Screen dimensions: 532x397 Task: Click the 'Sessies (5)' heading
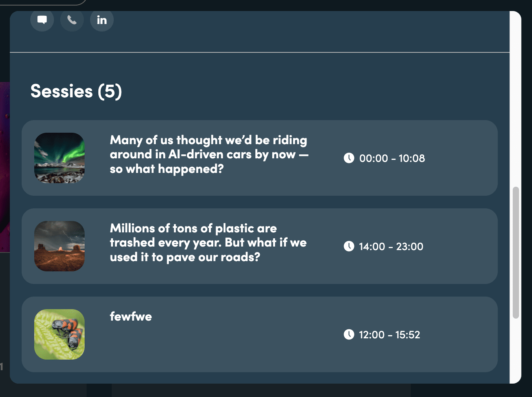point(76,91)
